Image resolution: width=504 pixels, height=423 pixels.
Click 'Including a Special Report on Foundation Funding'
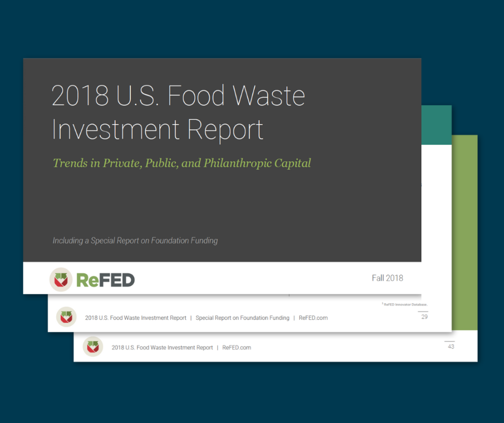point(135,240)
